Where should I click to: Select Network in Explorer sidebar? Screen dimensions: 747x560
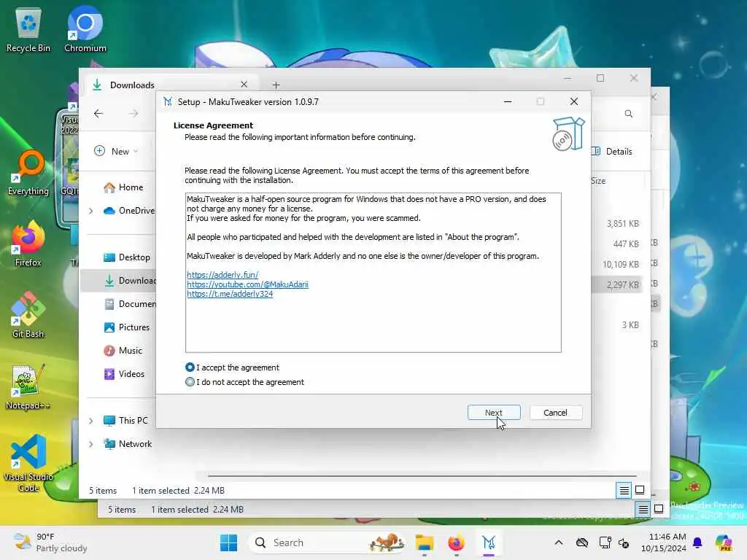[128, 444]
